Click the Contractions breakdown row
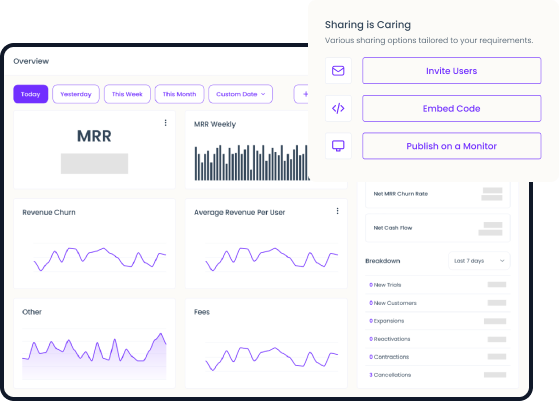 click(438, 357)
